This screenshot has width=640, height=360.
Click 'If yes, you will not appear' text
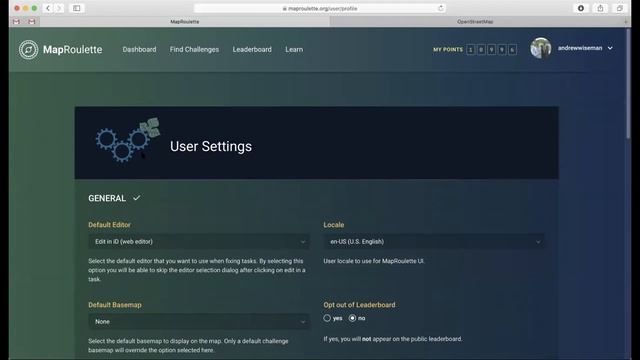pos(393,339)
